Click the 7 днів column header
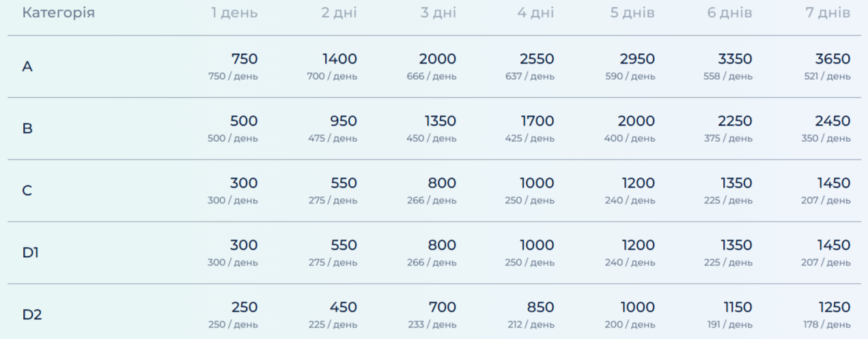Screen dimensions: 868x339 click(828, 13)
